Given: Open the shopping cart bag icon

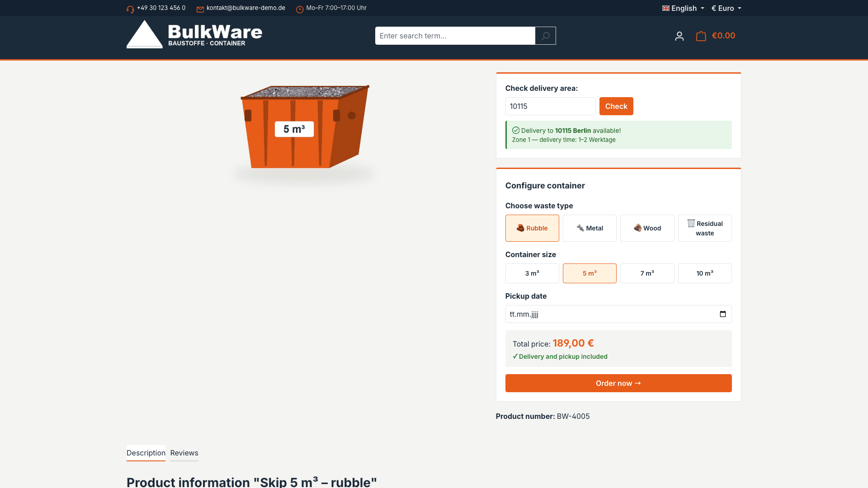Looking at the screenshot, I should (701, 36).
